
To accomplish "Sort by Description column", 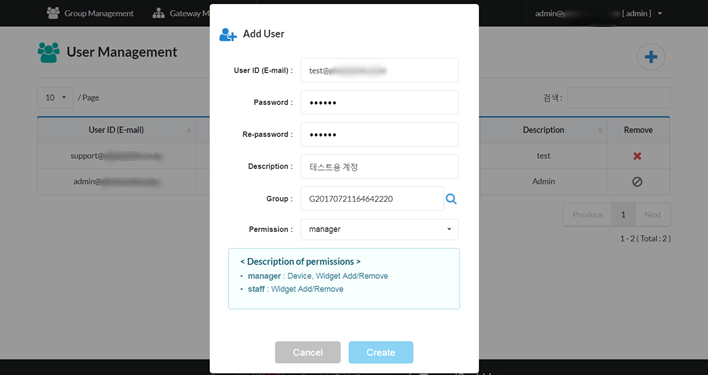I will [543, 130].
